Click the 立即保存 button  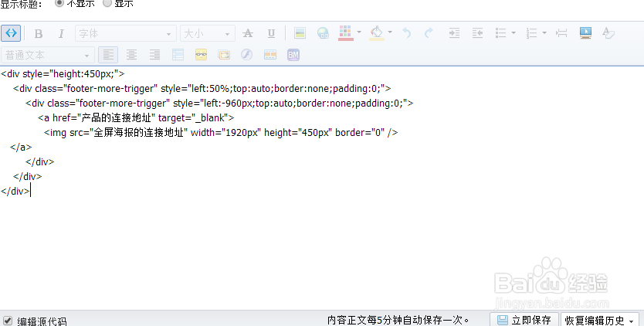pyautogui.click(x=524, y=320)
